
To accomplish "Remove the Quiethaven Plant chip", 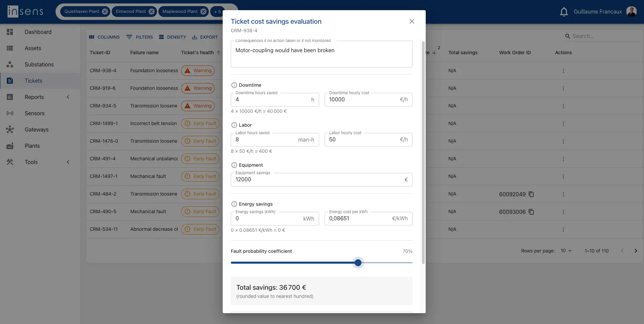I will [x=105, y=12].
